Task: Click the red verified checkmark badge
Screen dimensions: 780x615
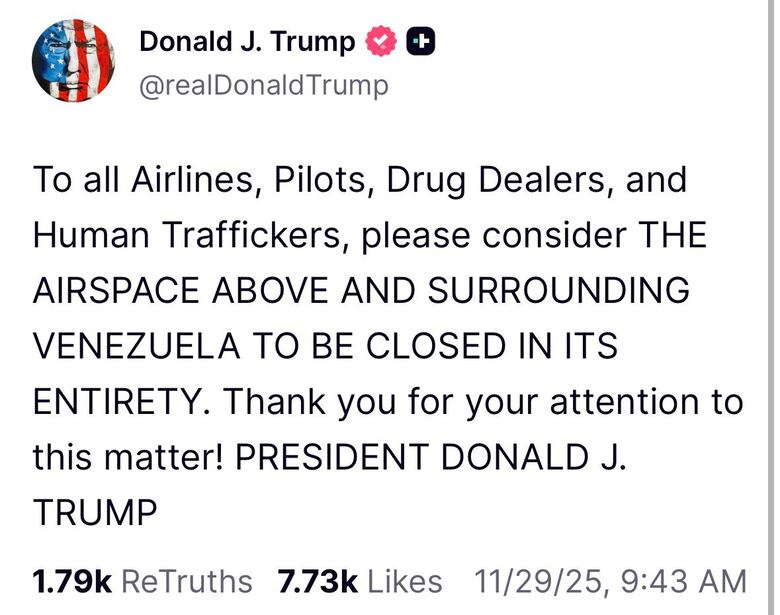Action: (382, 42)
